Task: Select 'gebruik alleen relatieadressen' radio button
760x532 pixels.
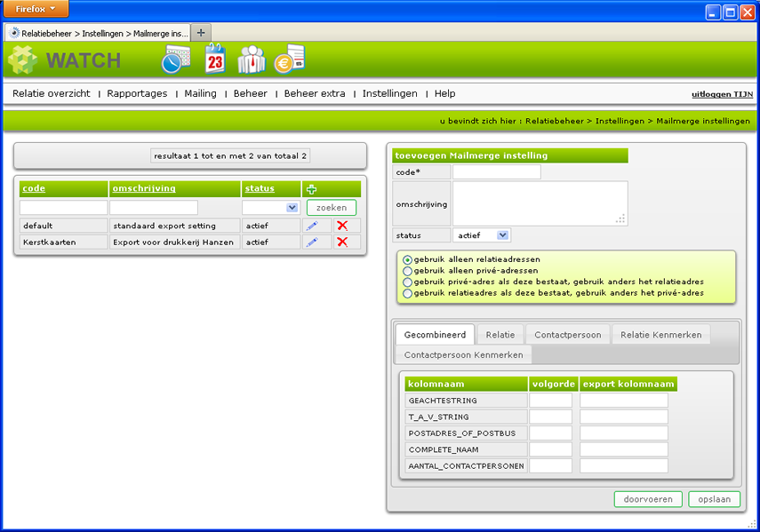Action: pos(408,260)
